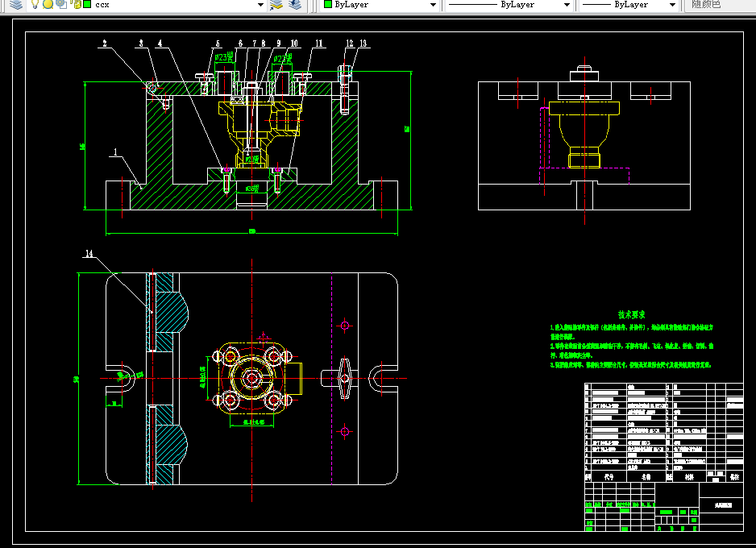756x548 pixels.
Task: Click Make Object's Layer Current icon
Action: click(276, 5)
